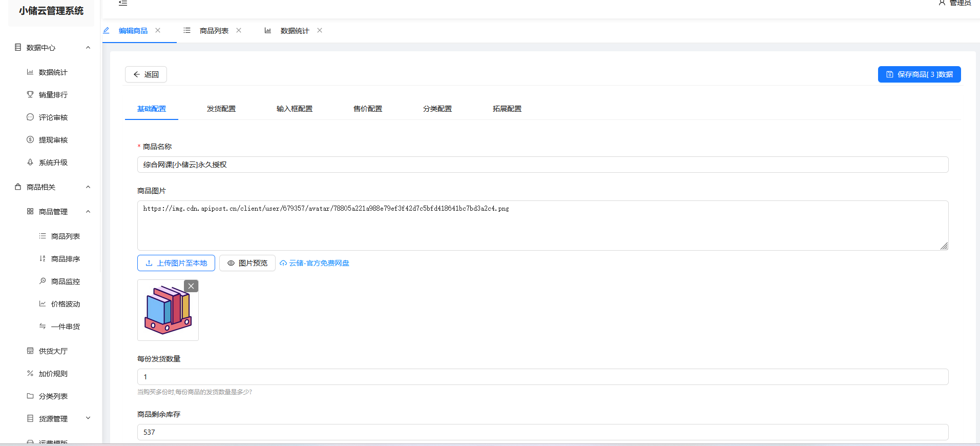Remove the uploaded book product image
This screenshot has width=980, height=446.
[x=191, y=286]
